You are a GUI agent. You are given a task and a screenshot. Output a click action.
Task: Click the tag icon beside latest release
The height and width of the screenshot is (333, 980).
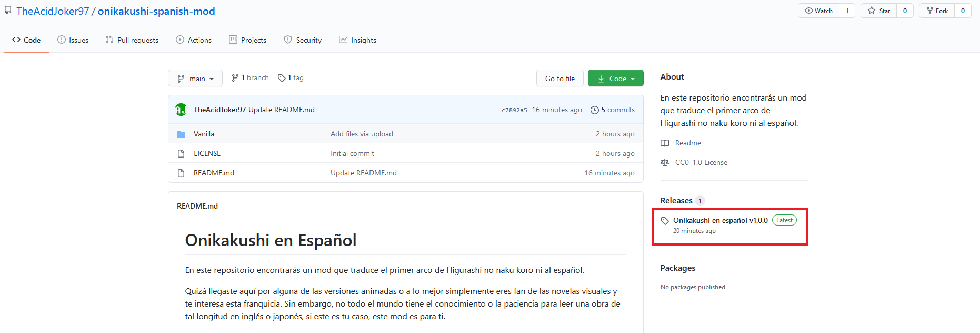[x=665, y=221]
